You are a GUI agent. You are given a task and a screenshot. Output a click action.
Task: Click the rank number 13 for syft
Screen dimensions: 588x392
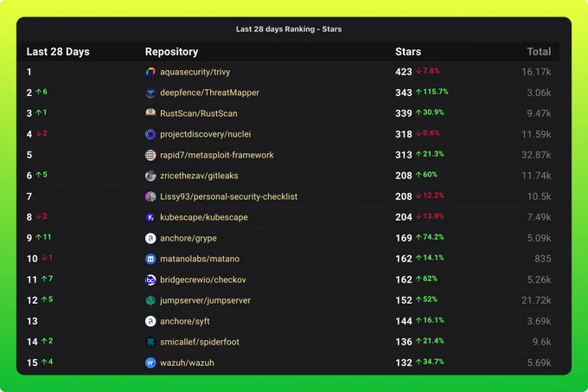point(32,322)
